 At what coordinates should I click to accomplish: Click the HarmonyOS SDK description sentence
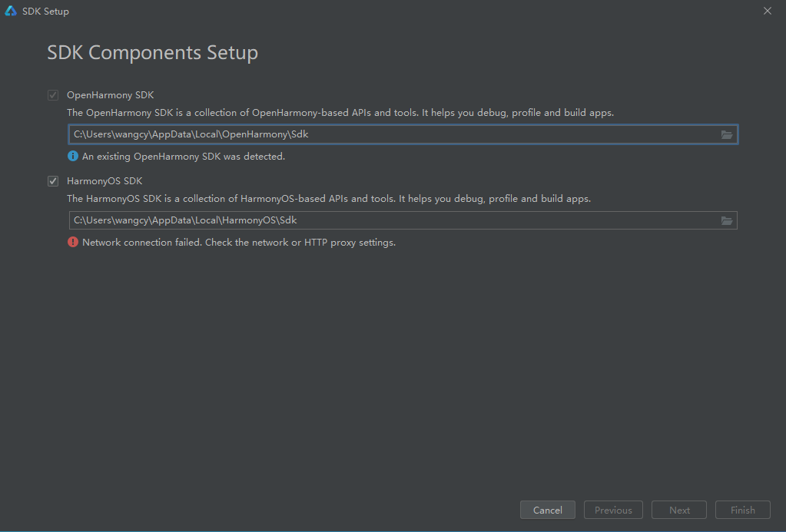(x=329, y=199)
